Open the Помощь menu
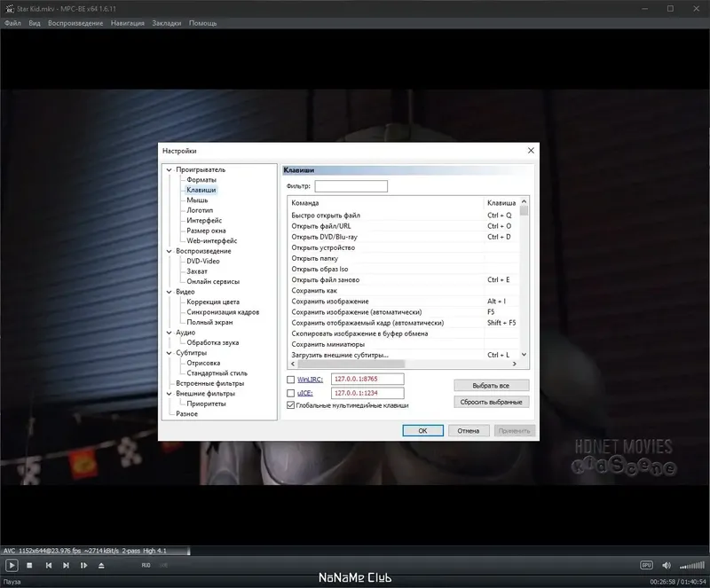 [x=202, y=23]
